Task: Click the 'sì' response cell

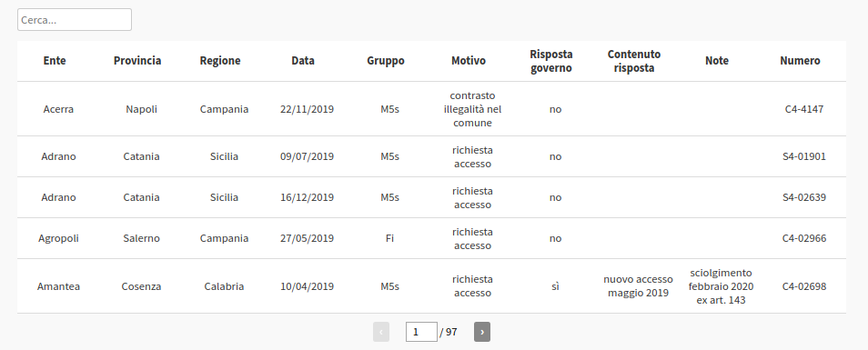Action: pyautogui.click(x=555, y=286)
